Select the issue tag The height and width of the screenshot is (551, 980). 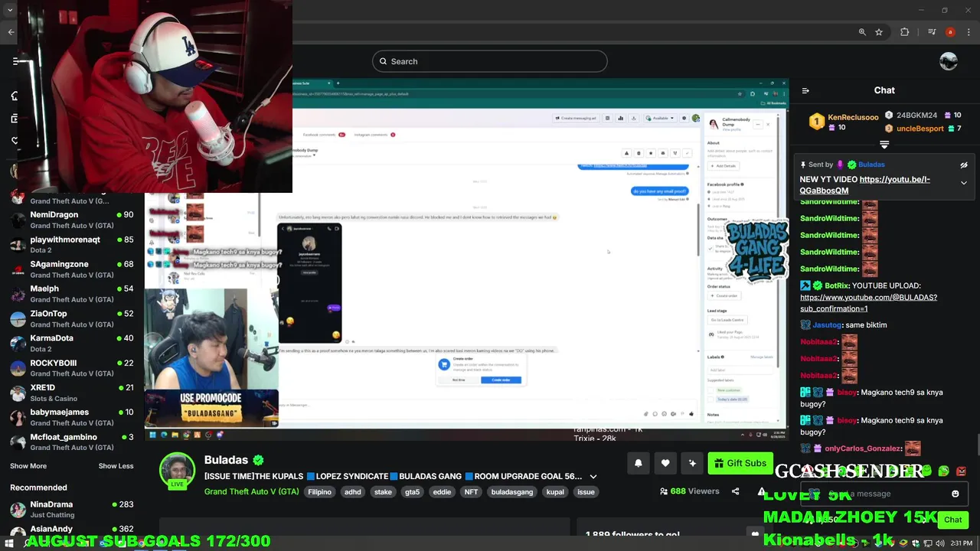(x=586, y=492)
